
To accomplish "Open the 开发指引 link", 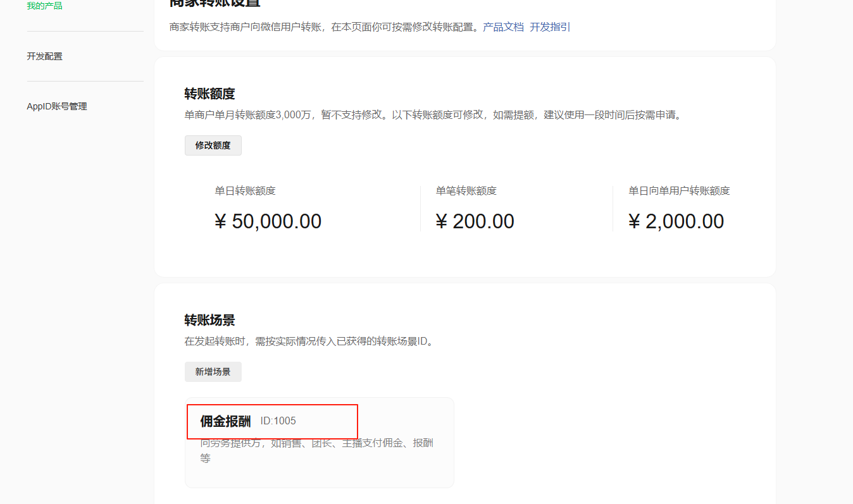I will click(x=549, y=27).
